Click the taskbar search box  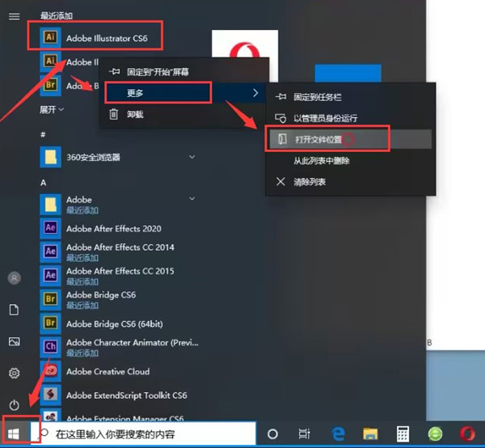143,433
